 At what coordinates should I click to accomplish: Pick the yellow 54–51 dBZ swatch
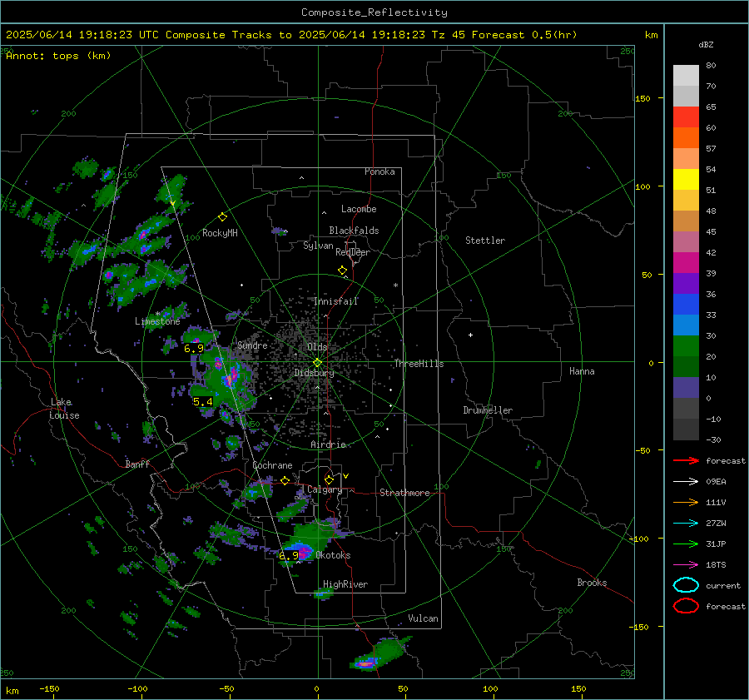pyautogui.click(x=686, y=180)
